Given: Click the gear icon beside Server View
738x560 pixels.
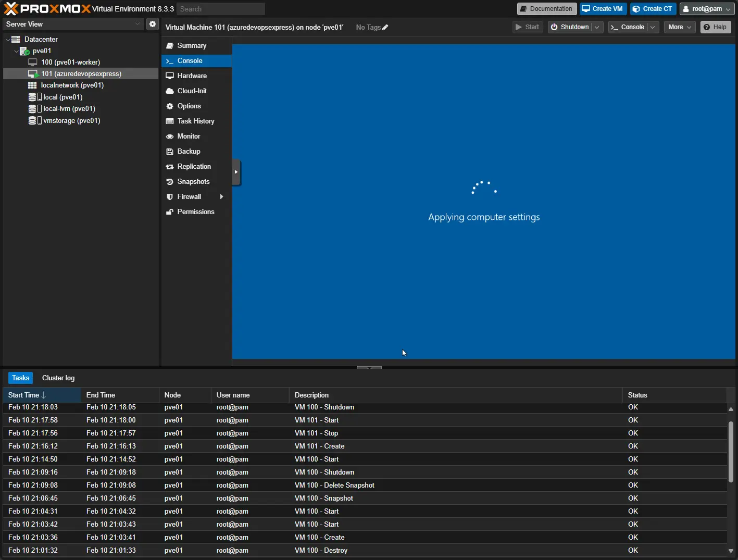Looking at the screenshot, I should (152, 24).
